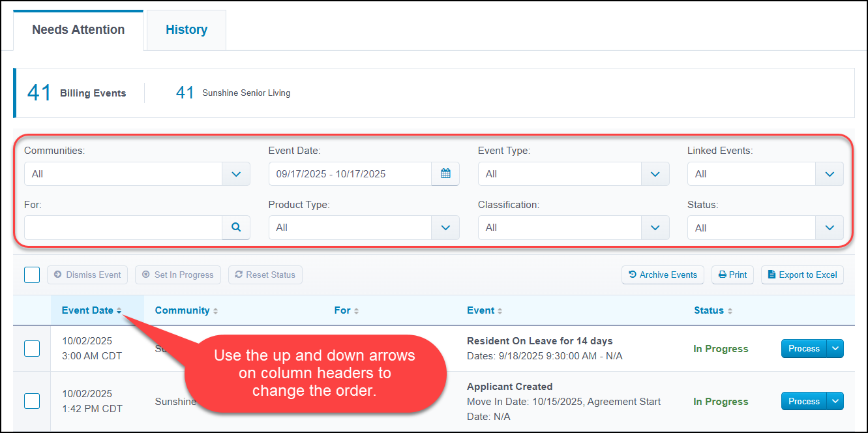Click the Resident On Leave for 14 days text
This screenshot has height=433, width=868.
[x=540, y=341]
